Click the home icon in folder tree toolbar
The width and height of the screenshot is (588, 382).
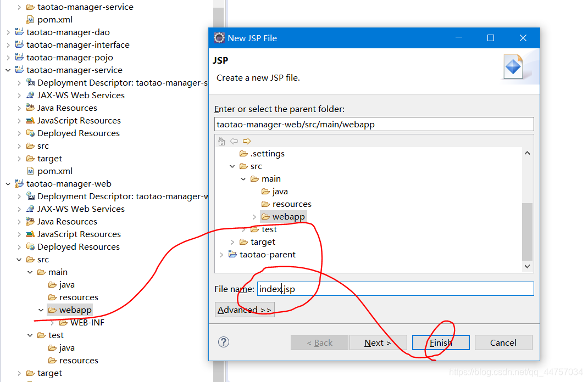(x=221, y=141)
